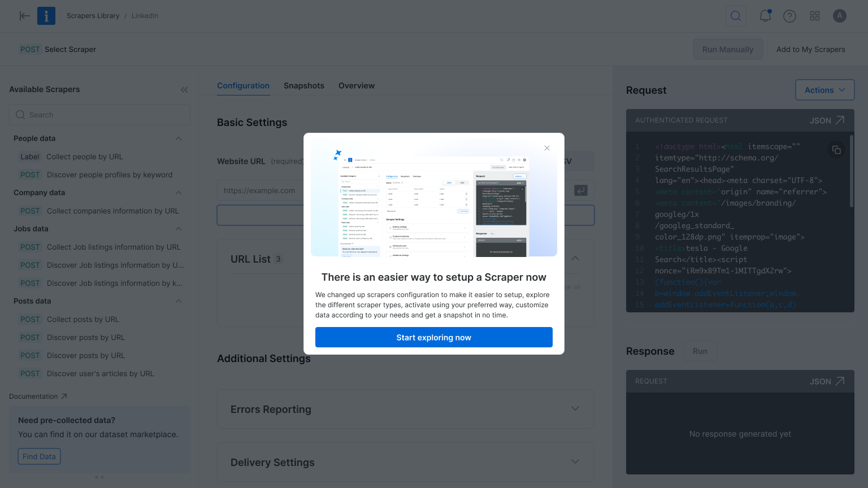Click the back arrow collapse icon
This screenshot has width=868, height=488.
24,16
